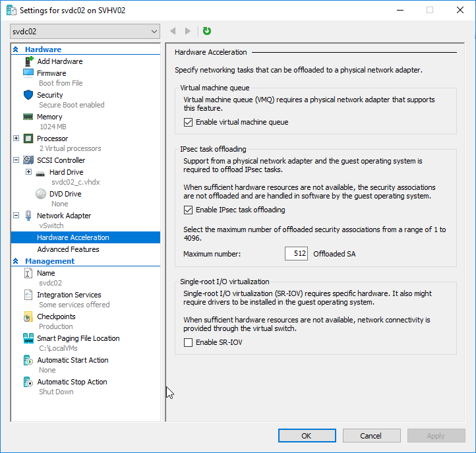This screenshot has width=476, height=453.
Task: Expand the Hard Drive tree node
Action: (x=28, y=172)
